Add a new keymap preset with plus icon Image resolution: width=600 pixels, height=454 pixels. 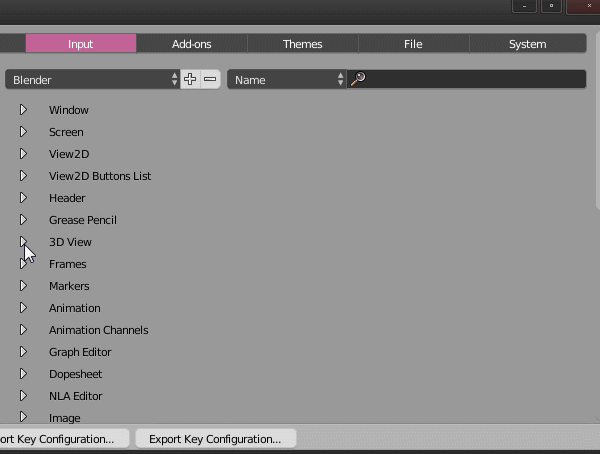click(x=190, y=79)
